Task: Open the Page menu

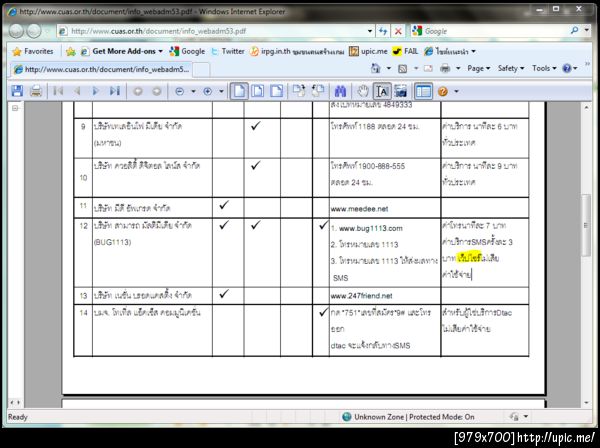Action: point(478,68)
